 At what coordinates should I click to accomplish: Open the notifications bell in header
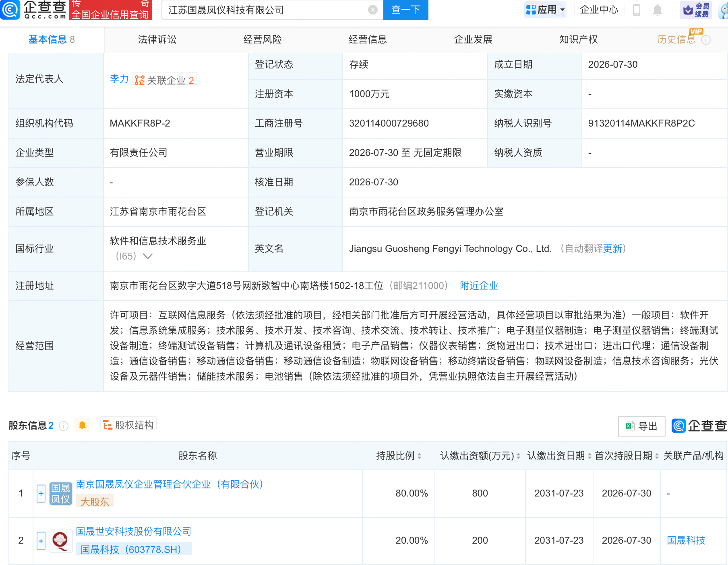click(657, 10)
